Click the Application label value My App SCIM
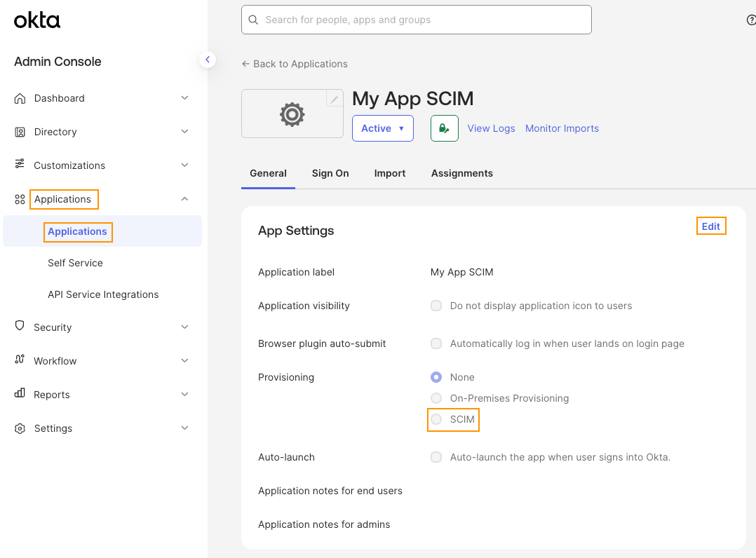 point(461,272)
